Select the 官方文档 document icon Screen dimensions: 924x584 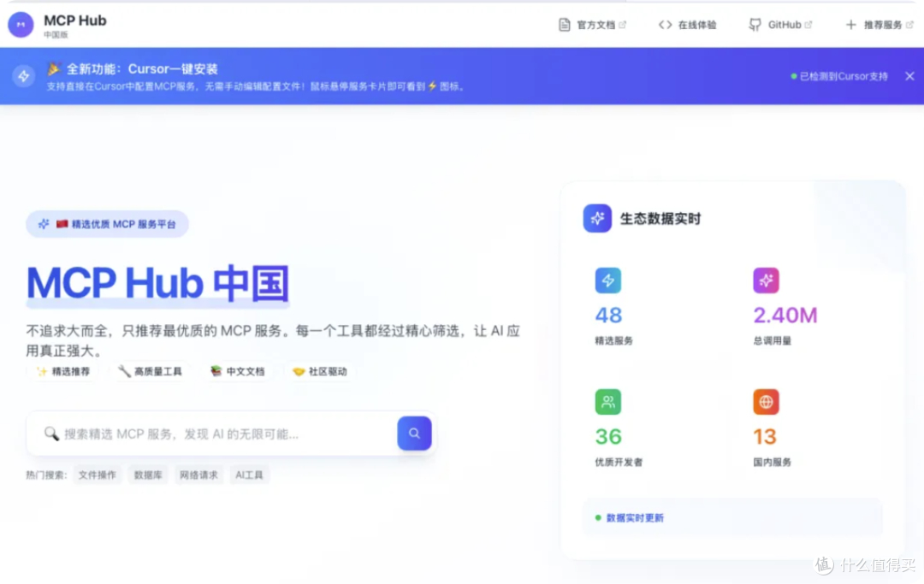[563, 24]
